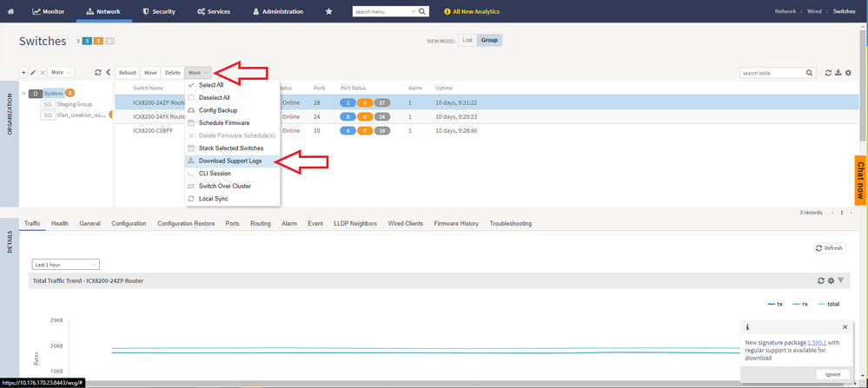
Task: Click the search table input field
Action: pyautogui.click(x=772, y=73)
